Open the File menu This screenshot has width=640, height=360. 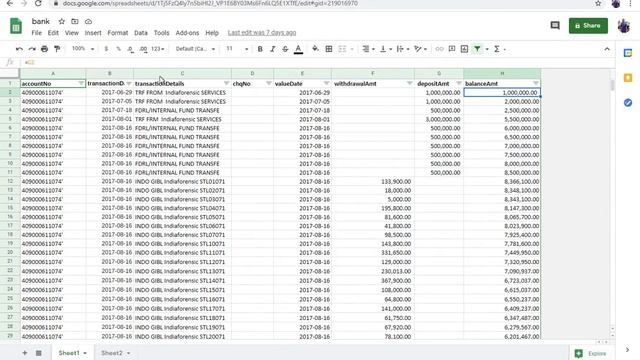36,33
